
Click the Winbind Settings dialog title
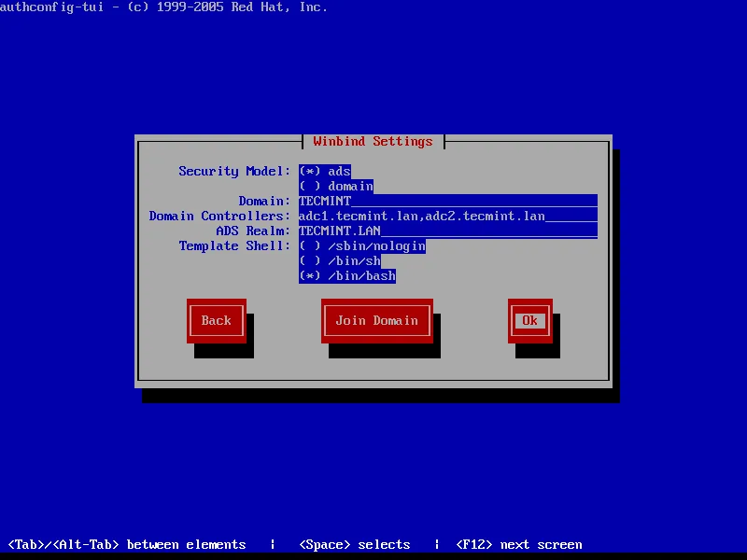point(373,142)
